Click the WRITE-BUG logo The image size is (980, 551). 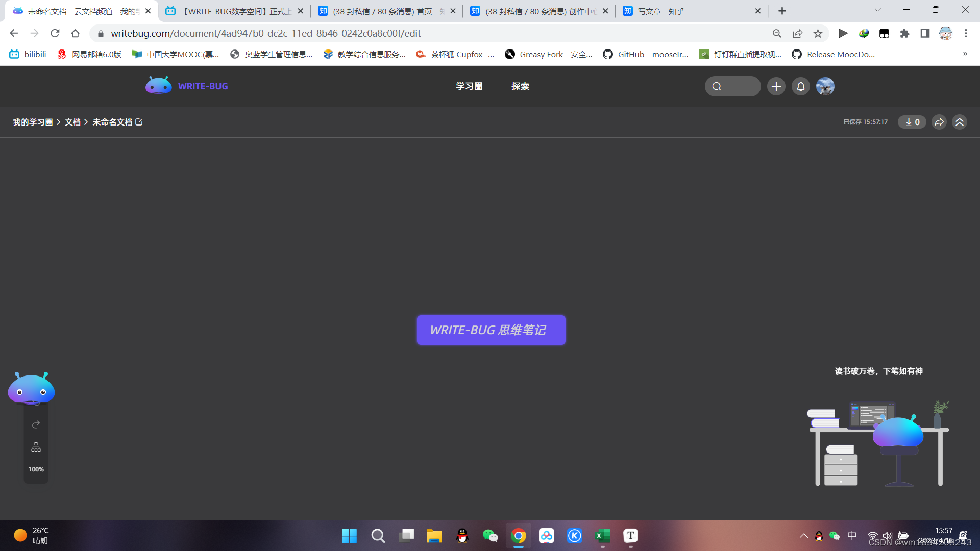187,86
